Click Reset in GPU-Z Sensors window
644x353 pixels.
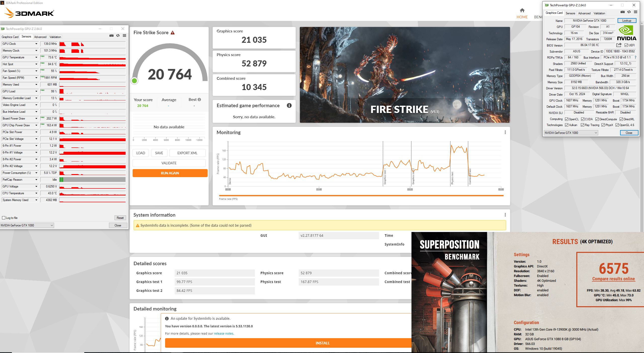tap(120, 218)
